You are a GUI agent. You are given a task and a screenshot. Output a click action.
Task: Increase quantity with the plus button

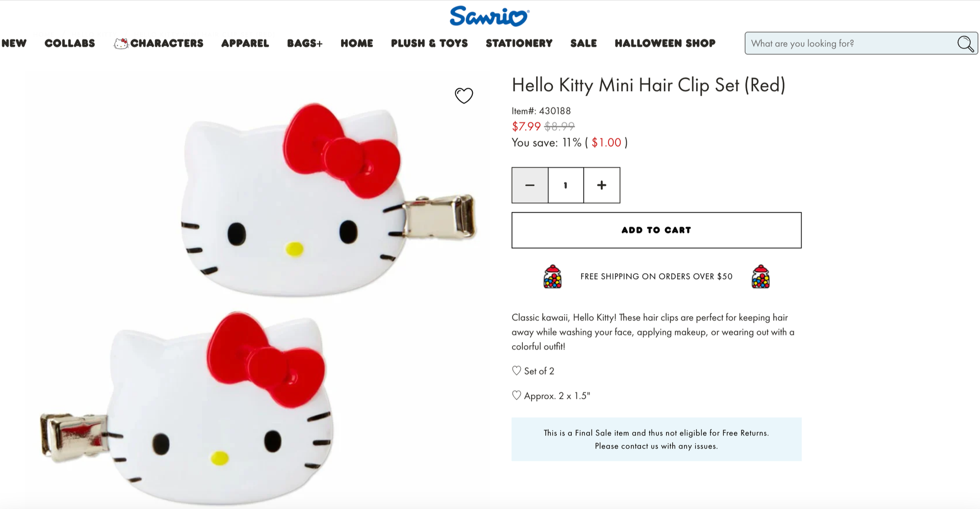602,185
